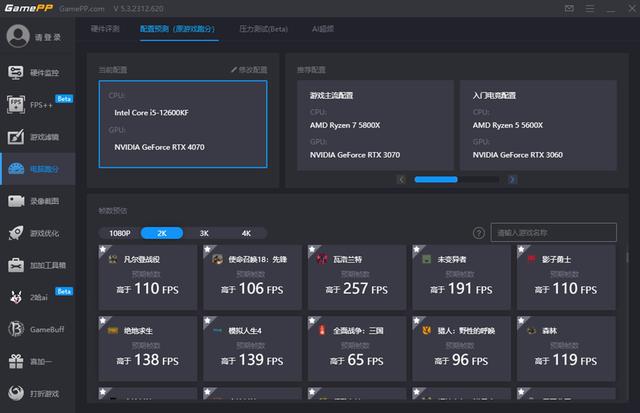Open the 2哈ai Beta sidebar item
Viewport: 640px width, 413px height.
pyautogui.click(x=38, y=298)
